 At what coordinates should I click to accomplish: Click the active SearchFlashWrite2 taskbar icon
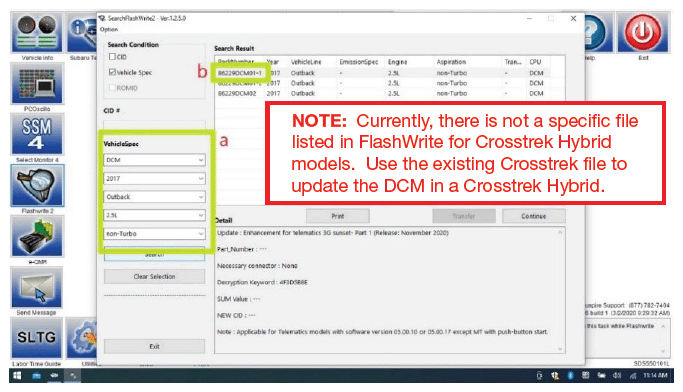tap(73, 375)
